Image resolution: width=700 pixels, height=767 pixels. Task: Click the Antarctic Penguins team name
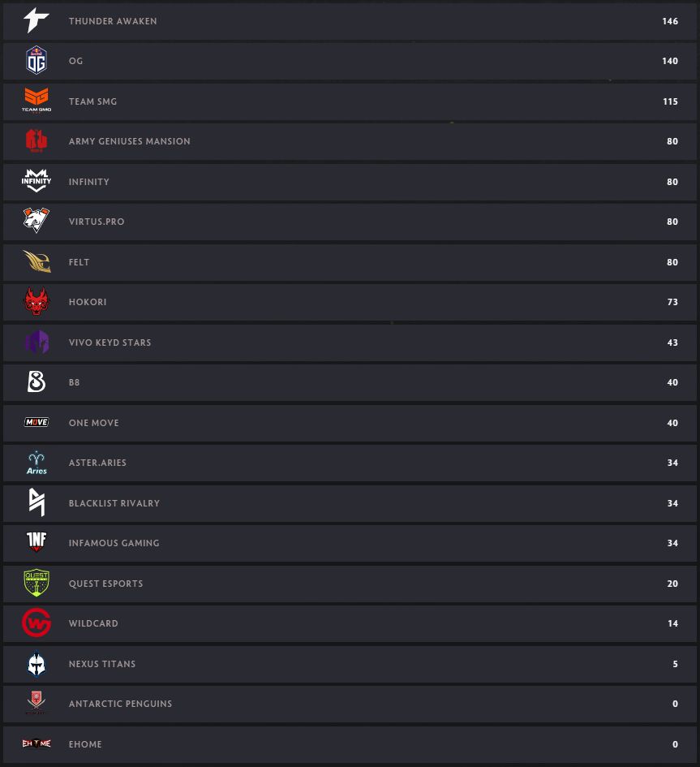(x=120, y=704)
